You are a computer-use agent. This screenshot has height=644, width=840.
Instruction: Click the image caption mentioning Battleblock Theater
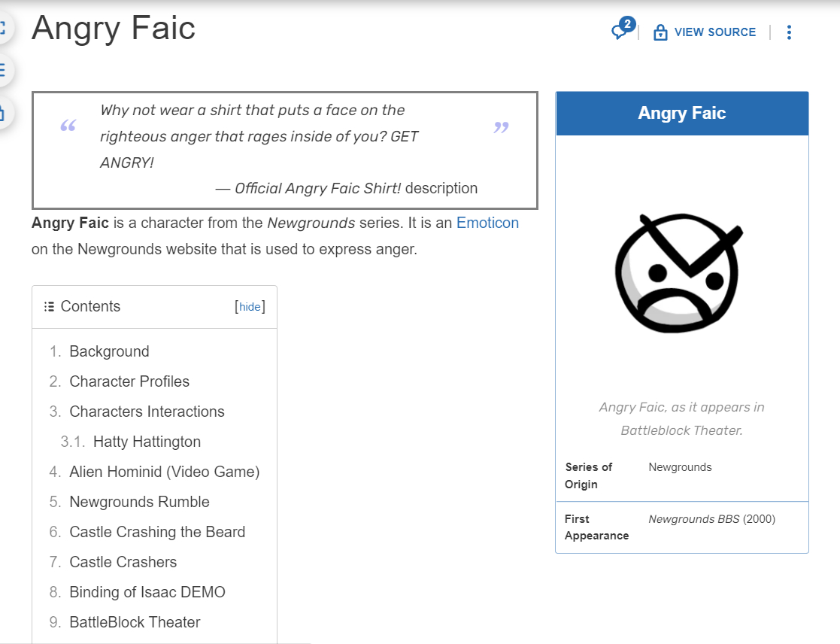tap(681, 418)
